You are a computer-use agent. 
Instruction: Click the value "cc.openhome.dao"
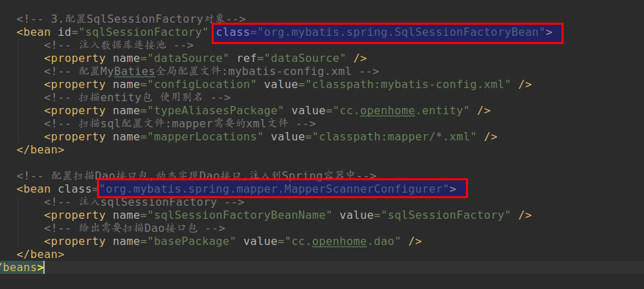point(342,242)
